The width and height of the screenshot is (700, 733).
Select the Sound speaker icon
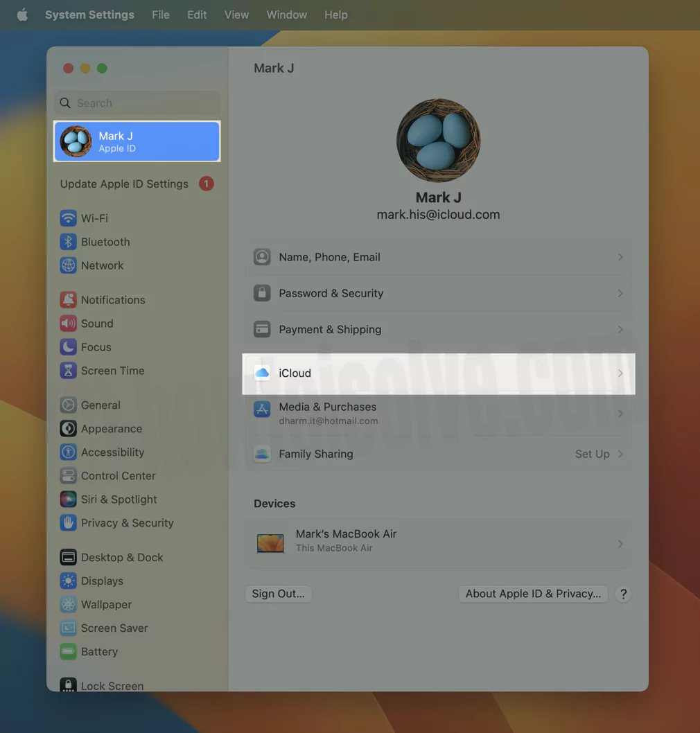tap(69, 324)
